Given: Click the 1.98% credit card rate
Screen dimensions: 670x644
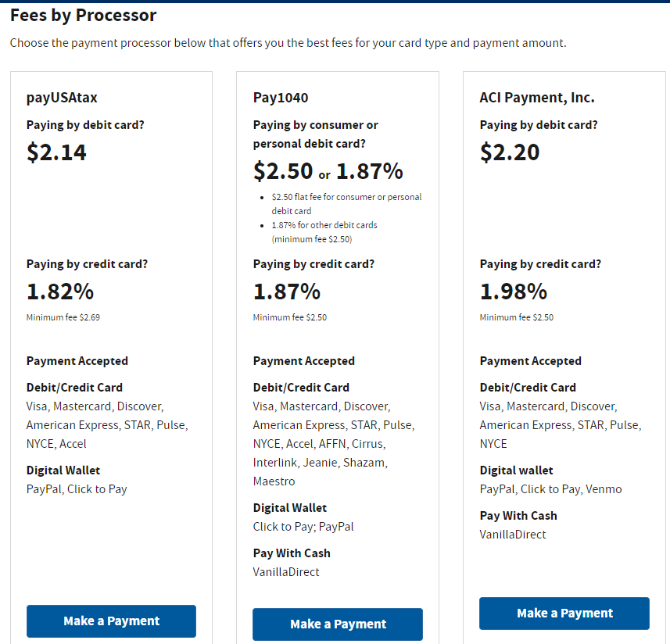Looking at the screenshot, I should coord(514,292).
